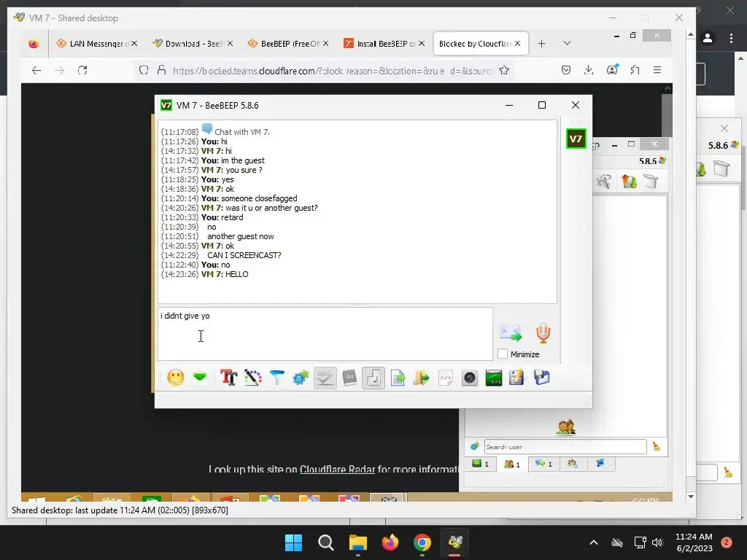
Task: Bookmark the page with star icon
Action: [x=504, y=71]
